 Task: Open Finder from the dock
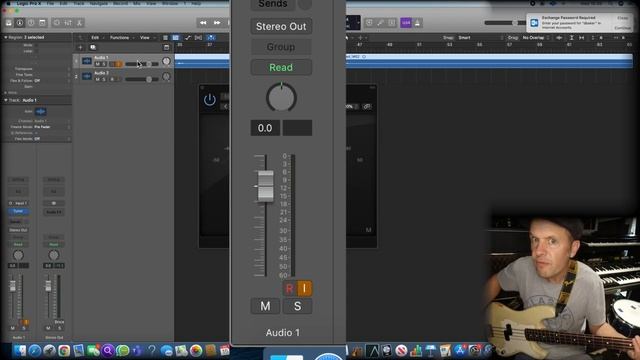pos(20,350)
